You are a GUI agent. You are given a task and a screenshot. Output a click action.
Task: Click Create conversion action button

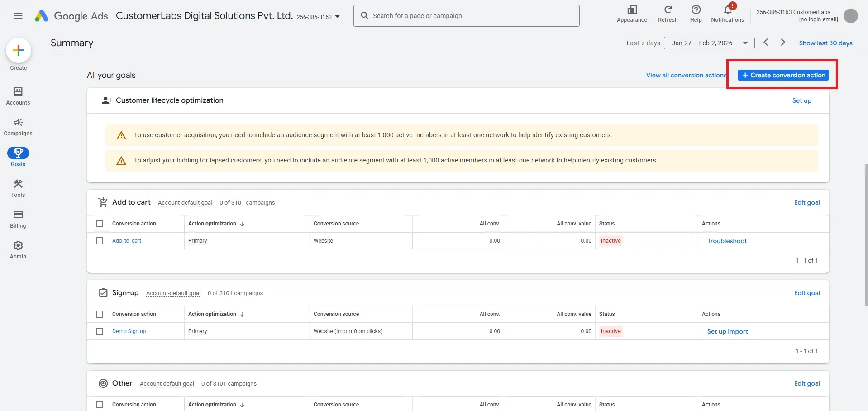[x=783, y=75]
